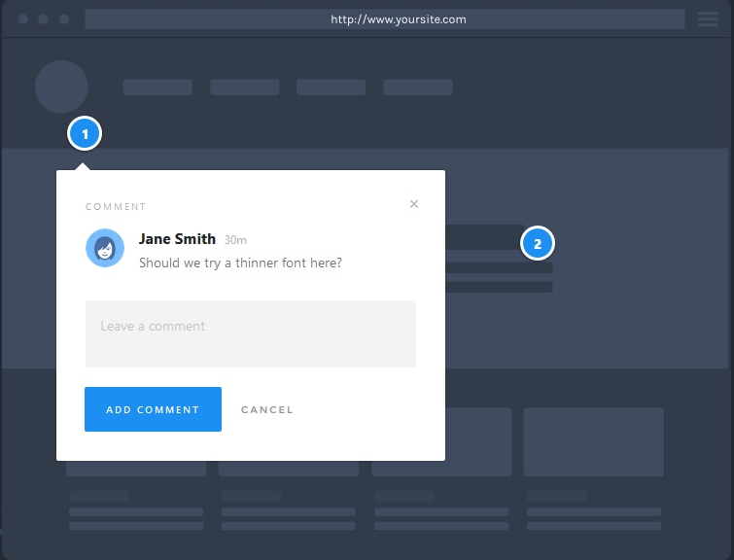
Task: Open the hamburger menu in browser bar
Action: pos(707,19)
